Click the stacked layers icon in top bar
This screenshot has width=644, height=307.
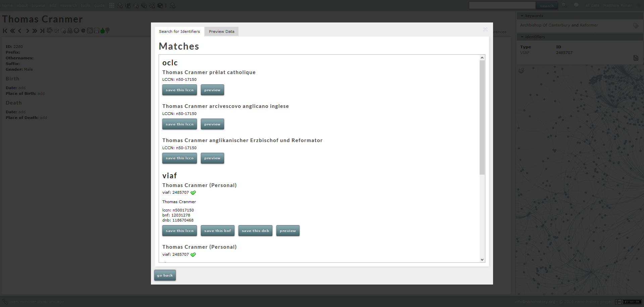point(160,6)
